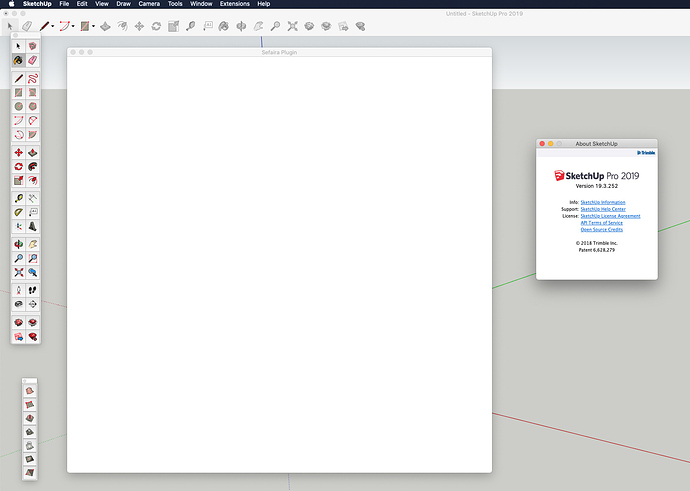Screen dimensions: 690x491
Task: Choose the Dimension tool
Action: pyautogui.click(x=33, y=198)
